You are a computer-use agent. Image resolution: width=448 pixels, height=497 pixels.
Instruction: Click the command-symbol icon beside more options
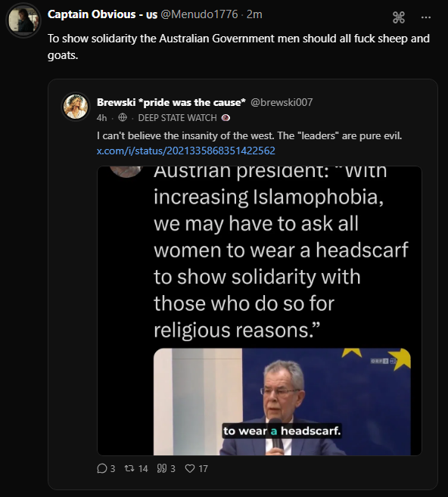399,17
